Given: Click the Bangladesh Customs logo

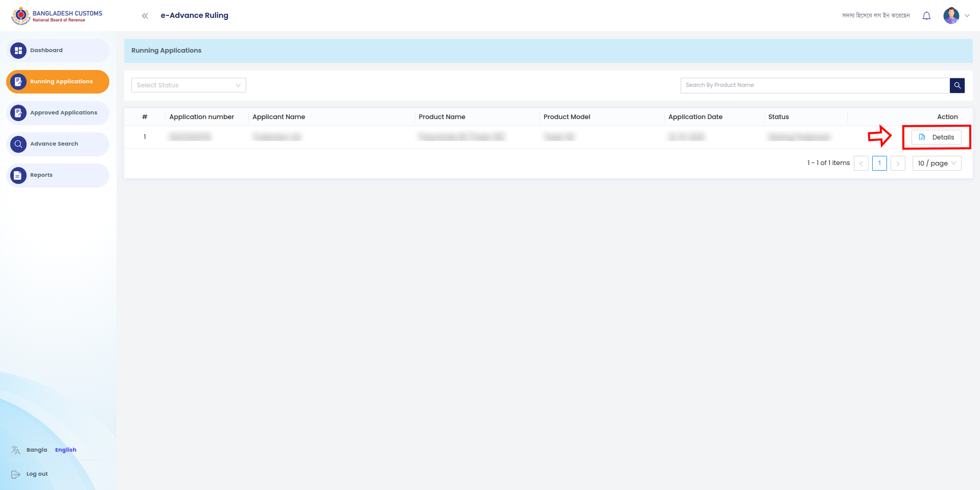Looking at the screenshot, I should click(56, 16).
